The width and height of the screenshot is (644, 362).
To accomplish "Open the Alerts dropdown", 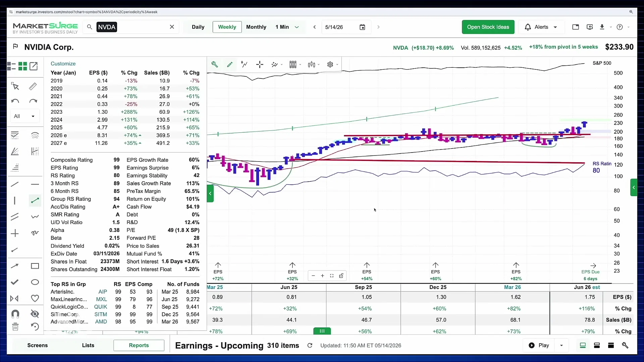I will point(541,27).
